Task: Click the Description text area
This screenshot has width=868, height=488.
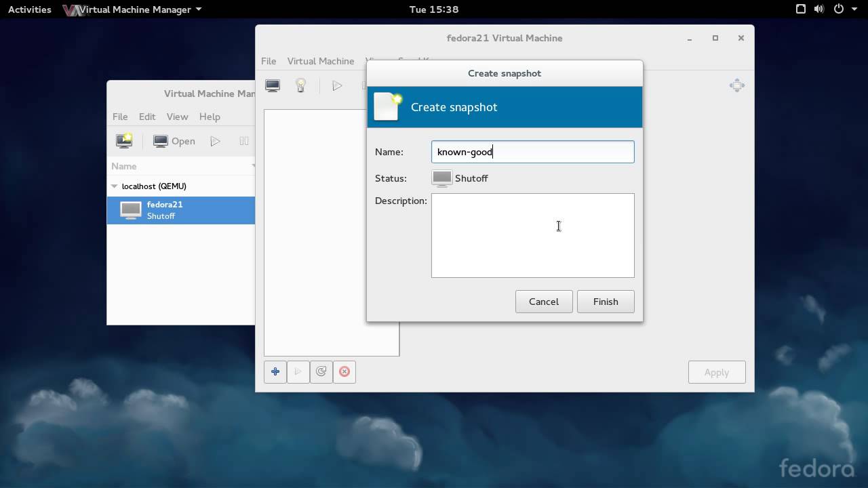Action: point(532,235)
